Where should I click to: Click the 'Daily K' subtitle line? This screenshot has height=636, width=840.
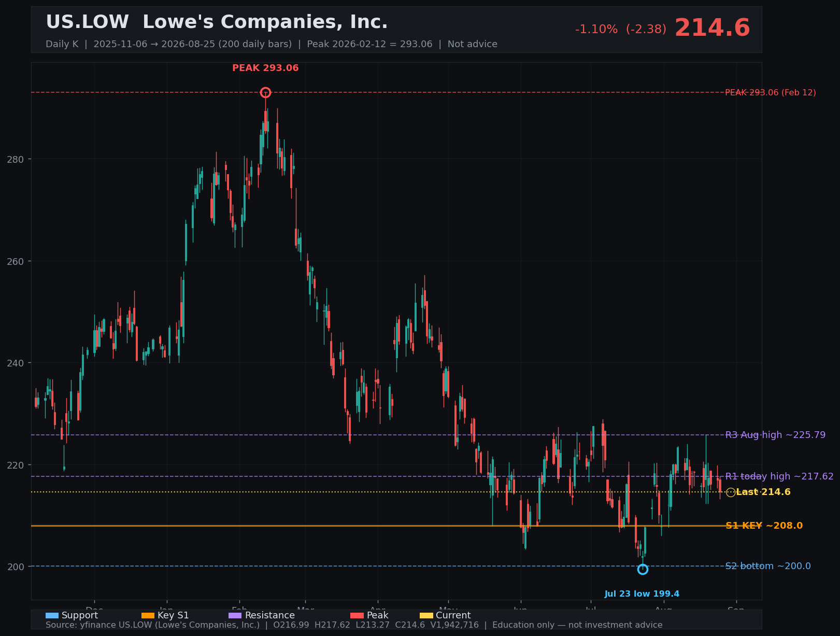tap(272, 44)
